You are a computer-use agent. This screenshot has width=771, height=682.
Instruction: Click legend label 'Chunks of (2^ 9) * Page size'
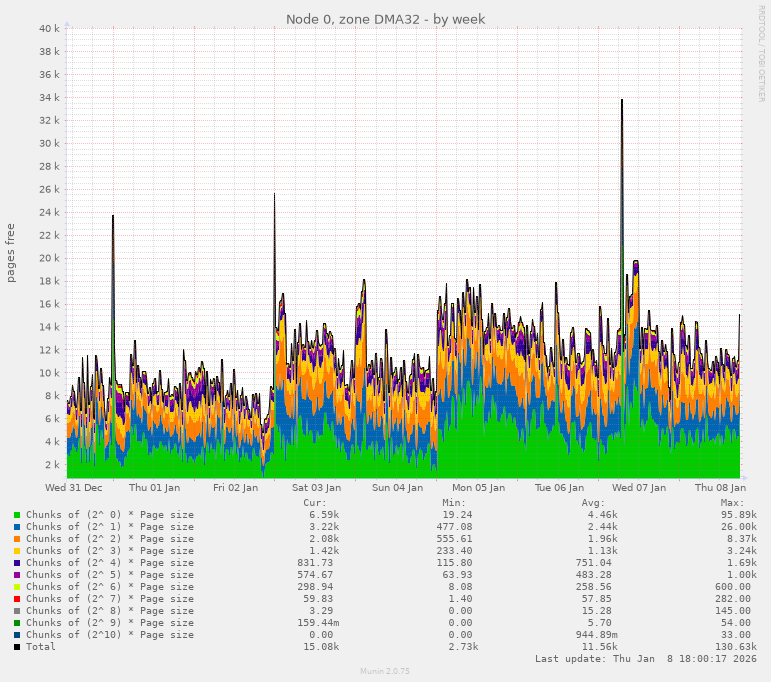click(110, 623)
